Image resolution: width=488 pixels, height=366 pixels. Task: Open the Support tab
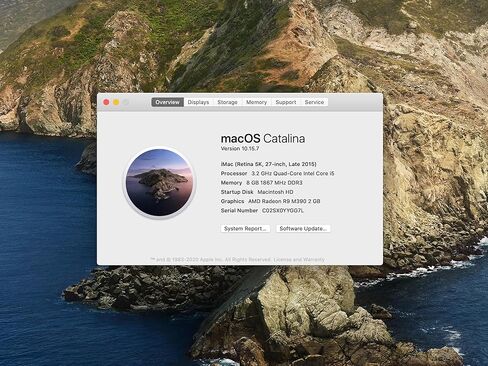[x=286, y=102]
